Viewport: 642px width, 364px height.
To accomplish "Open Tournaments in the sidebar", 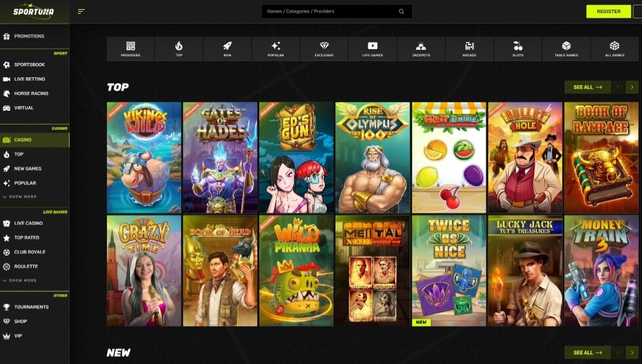I will (x=35, y=307).
